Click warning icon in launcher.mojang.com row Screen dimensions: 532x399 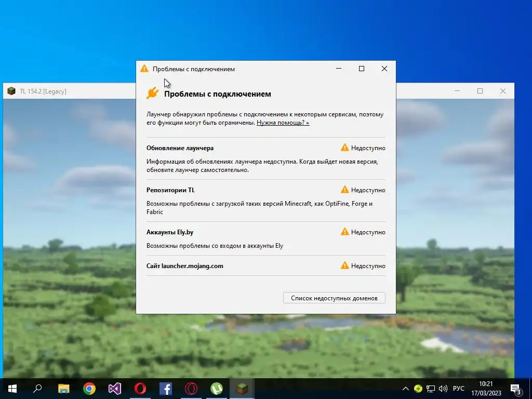point(345,265)
